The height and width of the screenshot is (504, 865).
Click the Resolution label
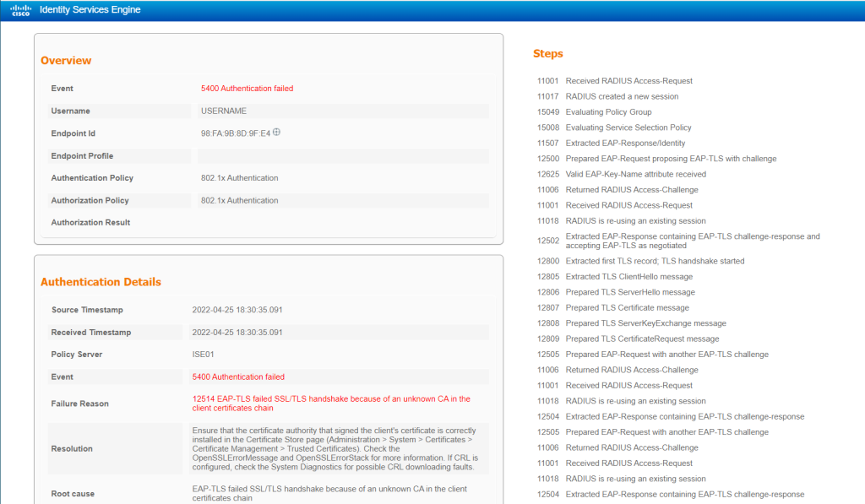72,449
